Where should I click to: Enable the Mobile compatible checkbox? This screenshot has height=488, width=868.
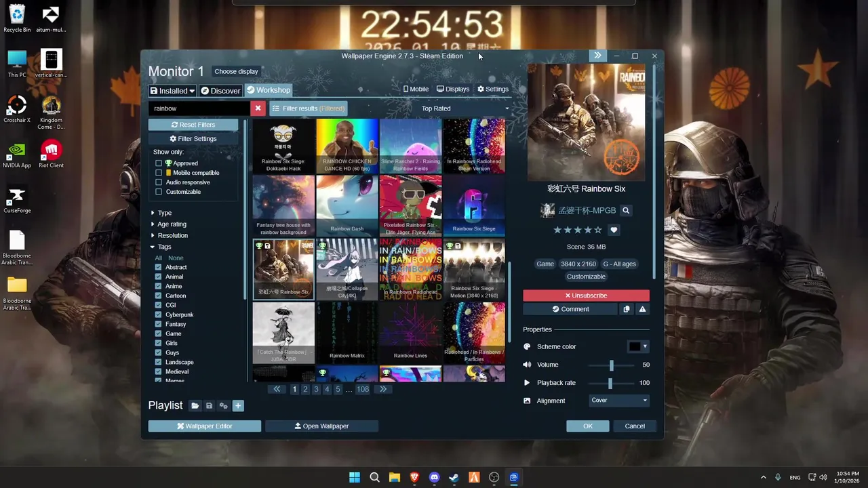159,173
